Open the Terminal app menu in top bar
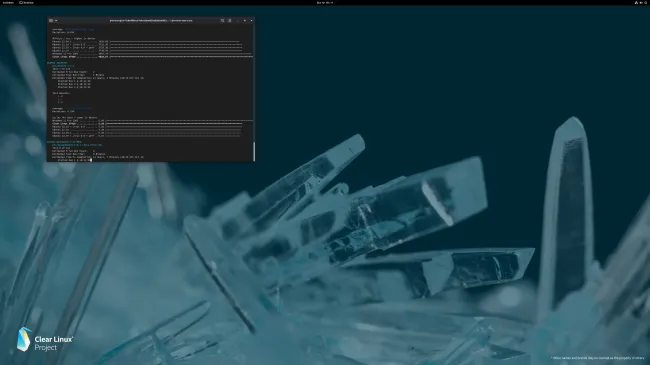 point(27,2)
